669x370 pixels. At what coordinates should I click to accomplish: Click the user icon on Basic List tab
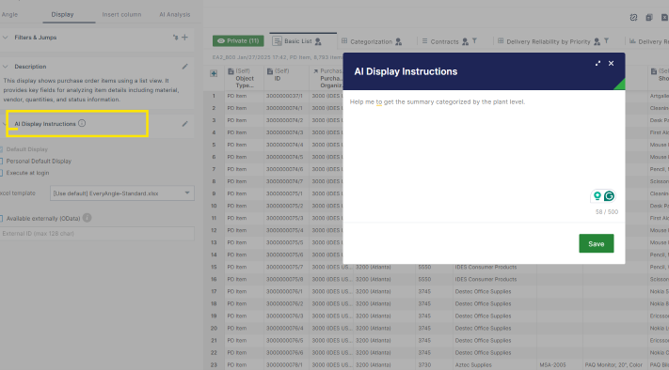coord(318,41)
